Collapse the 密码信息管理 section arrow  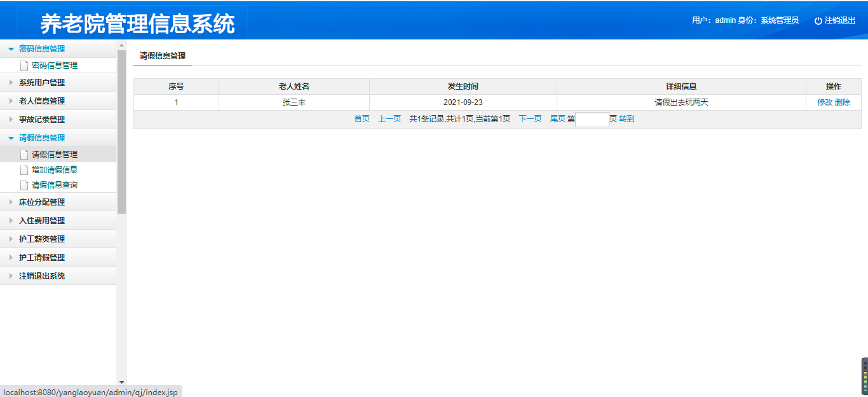pyautogui.click(x=11, y=49)
